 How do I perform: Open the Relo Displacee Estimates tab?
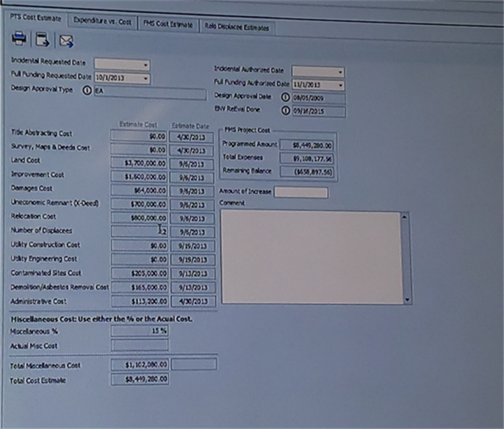point(237,28)
